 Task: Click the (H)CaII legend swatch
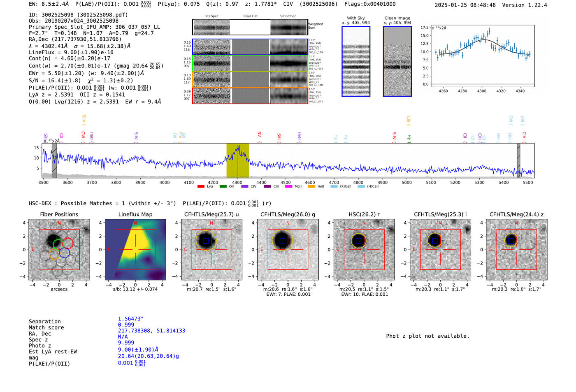point(361,186)
